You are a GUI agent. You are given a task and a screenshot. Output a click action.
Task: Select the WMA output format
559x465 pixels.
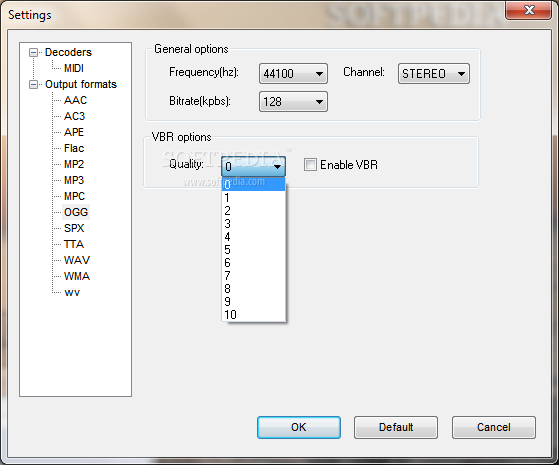77,276
